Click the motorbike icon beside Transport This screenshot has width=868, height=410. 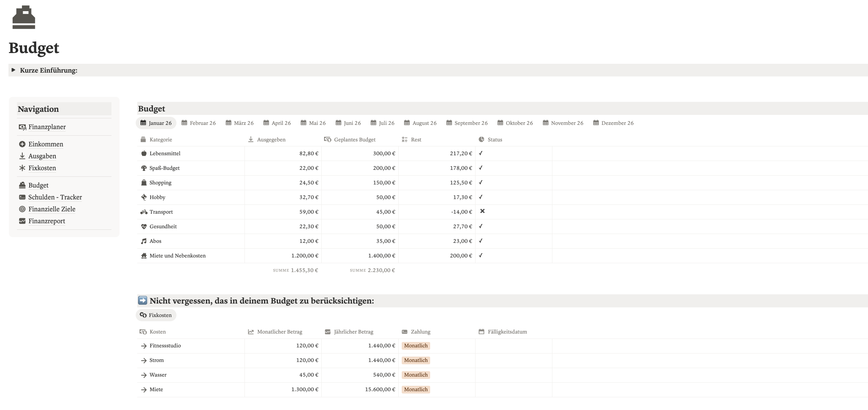[x=144, y=212]
